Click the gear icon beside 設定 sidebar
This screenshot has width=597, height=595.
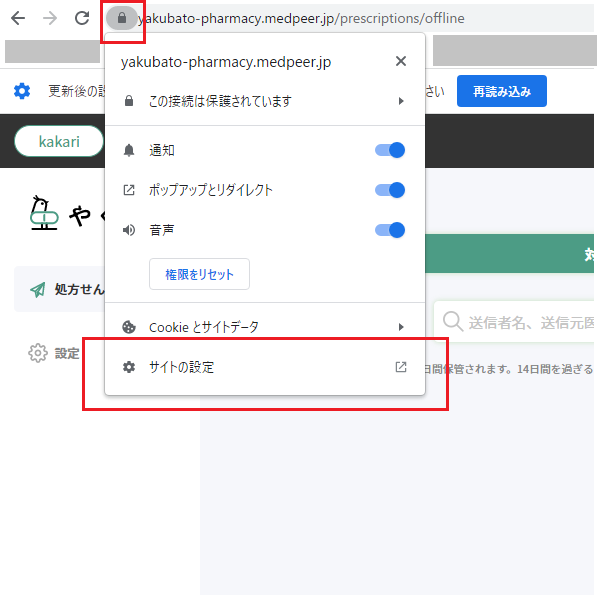pos(38,353)
